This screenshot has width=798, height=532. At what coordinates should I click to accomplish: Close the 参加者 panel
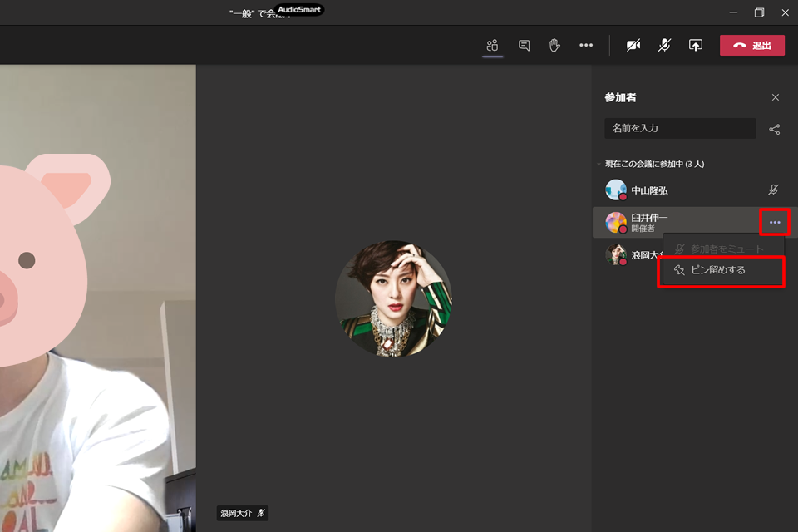[775, 97]
